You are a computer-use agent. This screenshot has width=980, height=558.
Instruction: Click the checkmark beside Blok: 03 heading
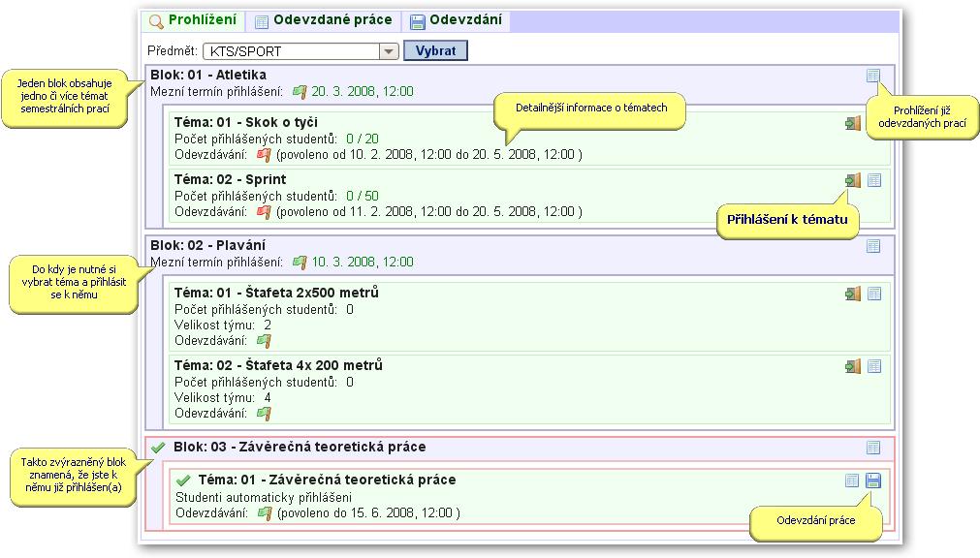(x=158, y=448)
